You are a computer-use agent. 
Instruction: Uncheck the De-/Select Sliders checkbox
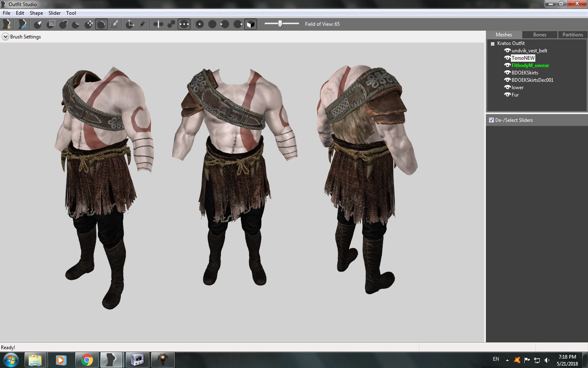[491, 120]
